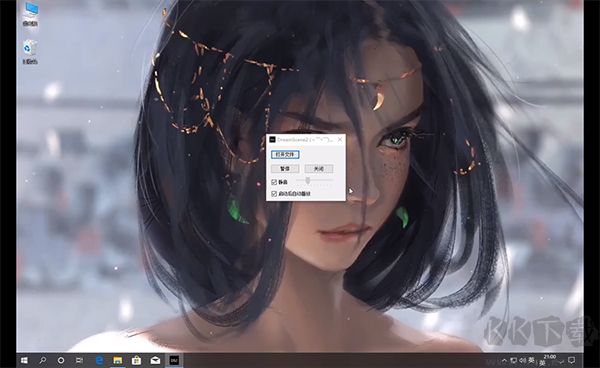The width and height of the screenshot is (600, 368).
Task: Open Task View on taskbar
Action: pyautogui.click(x=79, y=360)
